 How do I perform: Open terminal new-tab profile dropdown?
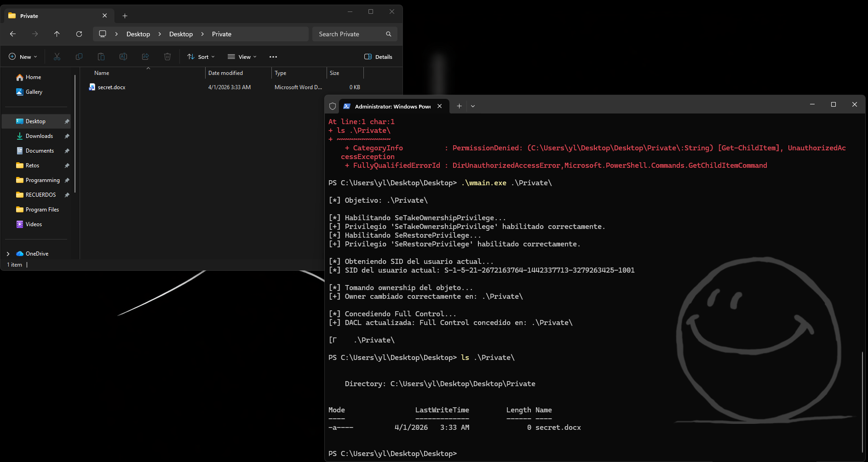tap(473, 106)
